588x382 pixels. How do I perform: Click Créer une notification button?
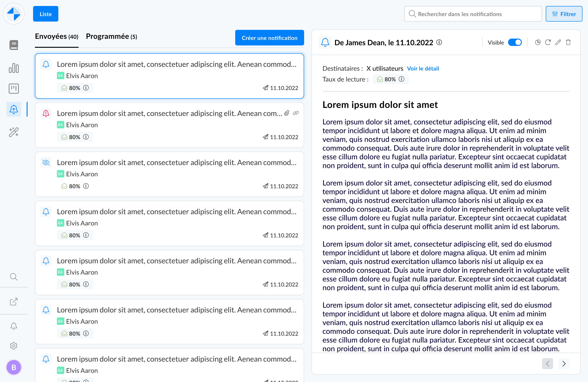(x=269, y=38)
